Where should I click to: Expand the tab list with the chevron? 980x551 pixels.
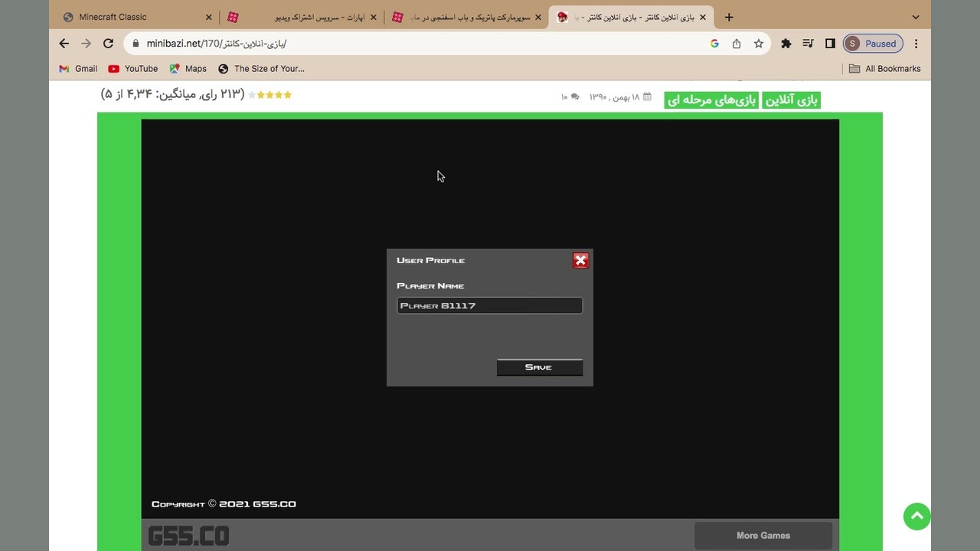pyautogui.click(x=915, y=16)
